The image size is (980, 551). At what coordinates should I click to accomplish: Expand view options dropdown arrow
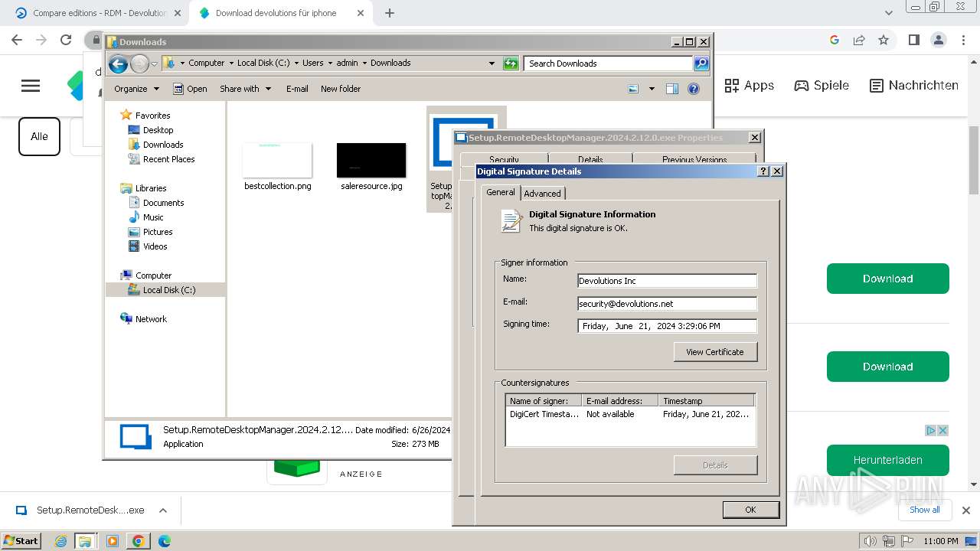pyautogui.click(x=652, y=89)
